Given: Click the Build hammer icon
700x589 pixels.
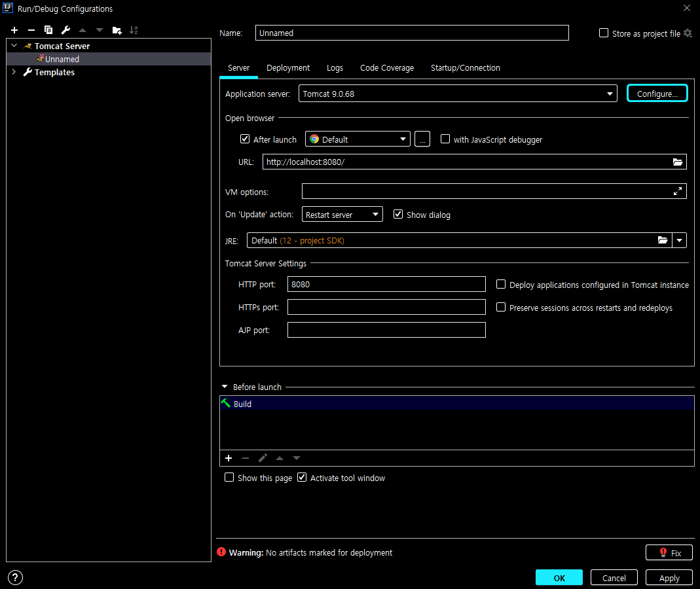Looking at the screenshot, I should pos(226,403).
